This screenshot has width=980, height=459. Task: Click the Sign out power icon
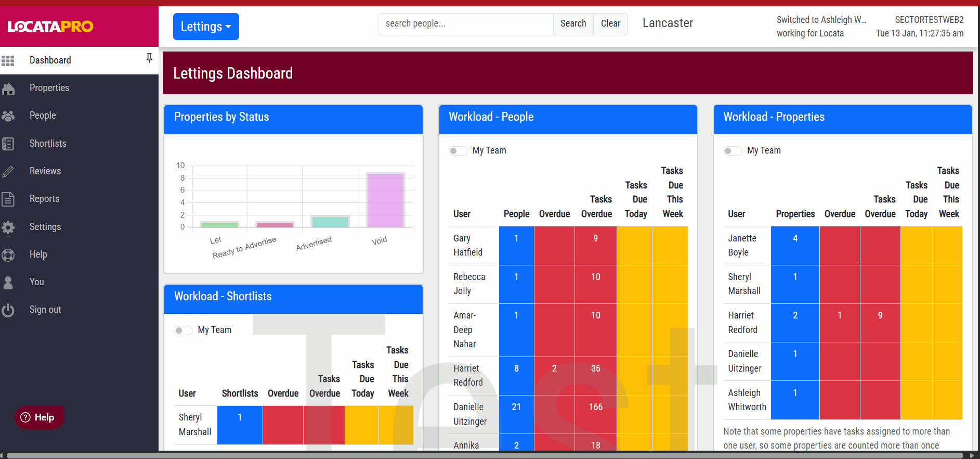(x=8, y=310)
